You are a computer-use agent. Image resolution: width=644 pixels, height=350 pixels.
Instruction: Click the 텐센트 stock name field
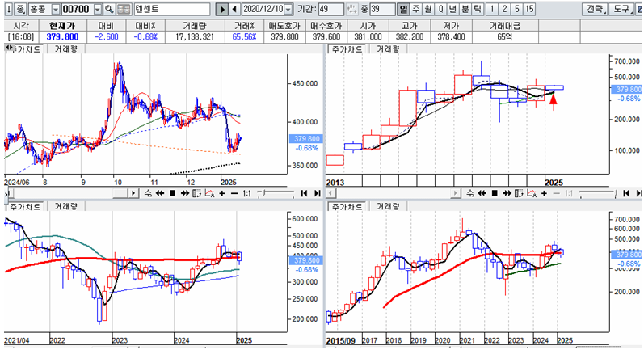(x=172, y=9)
